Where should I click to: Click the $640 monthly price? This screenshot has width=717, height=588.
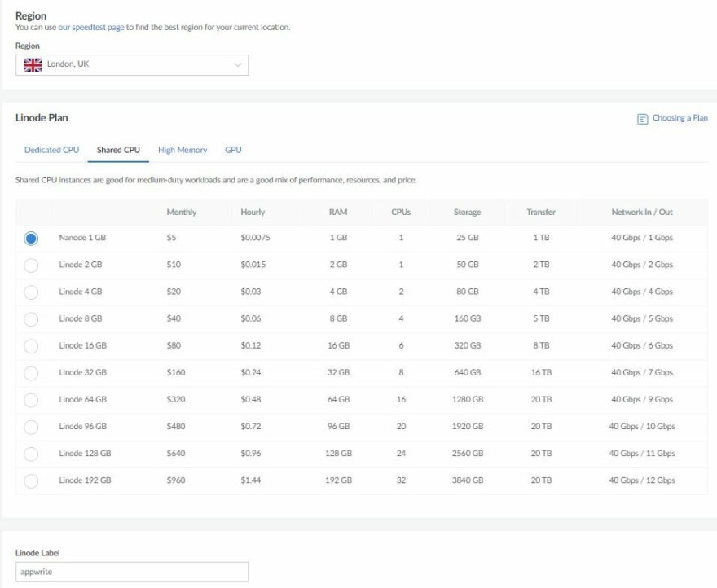tap(176, 454)
